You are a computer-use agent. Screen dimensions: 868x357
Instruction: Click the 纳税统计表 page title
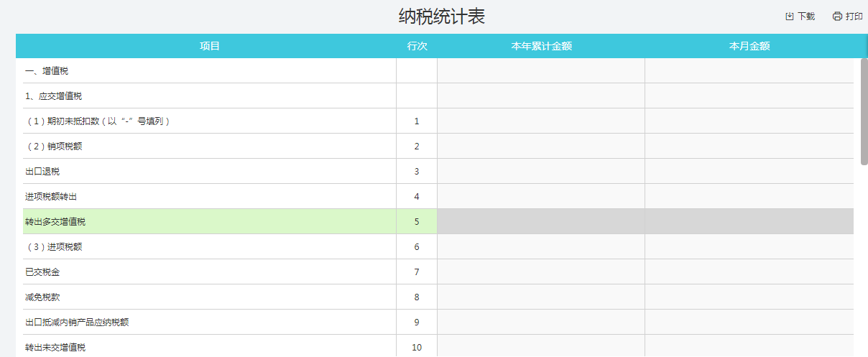point(442,17)
